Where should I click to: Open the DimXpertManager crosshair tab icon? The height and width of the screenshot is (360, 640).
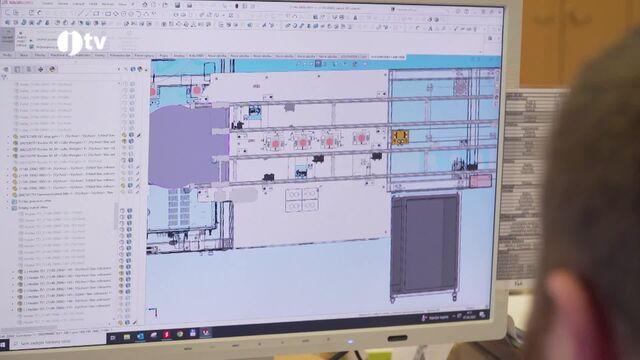[40, 69]
